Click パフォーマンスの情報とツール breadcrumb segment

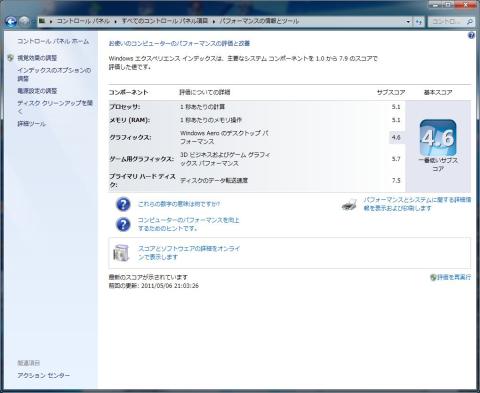259,21
